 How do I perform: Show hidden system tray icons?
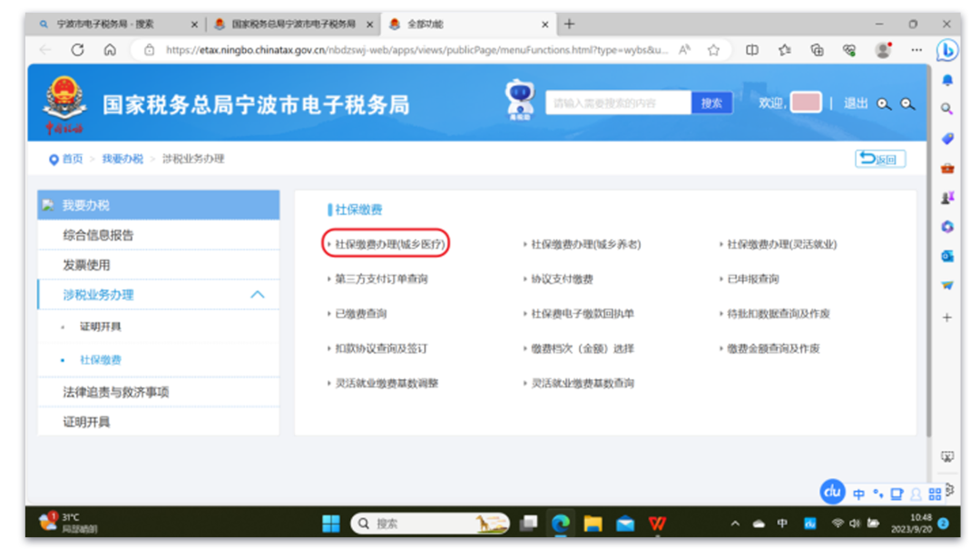(734, 524)
